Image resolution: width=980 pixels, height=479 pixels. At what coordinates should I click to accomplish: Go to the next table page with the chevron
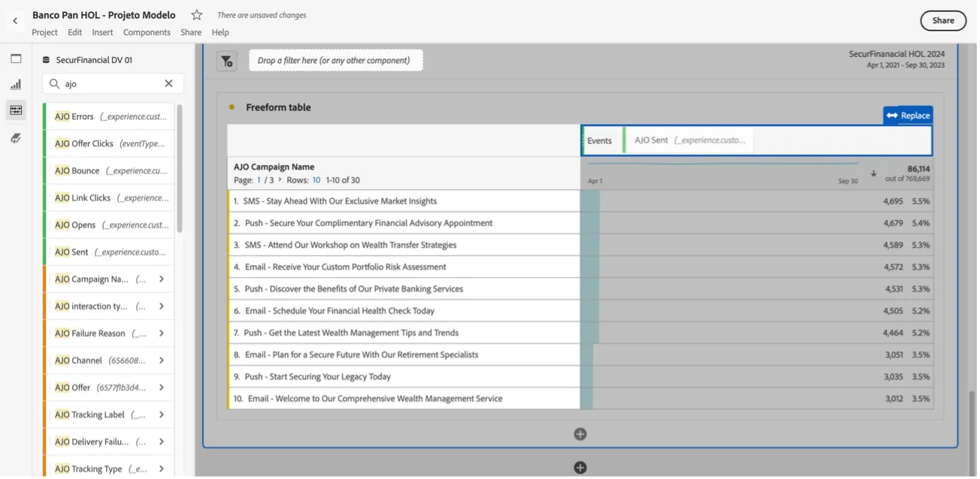click(280, 180)
